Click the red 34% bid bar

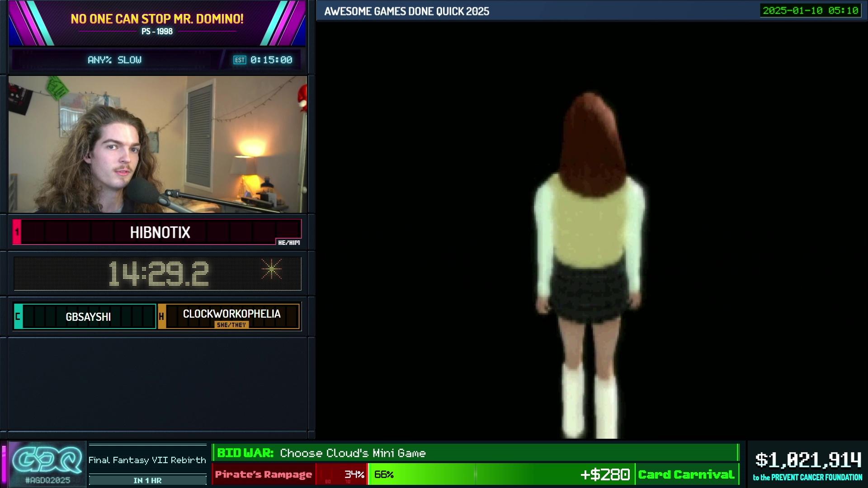[341, 474]
